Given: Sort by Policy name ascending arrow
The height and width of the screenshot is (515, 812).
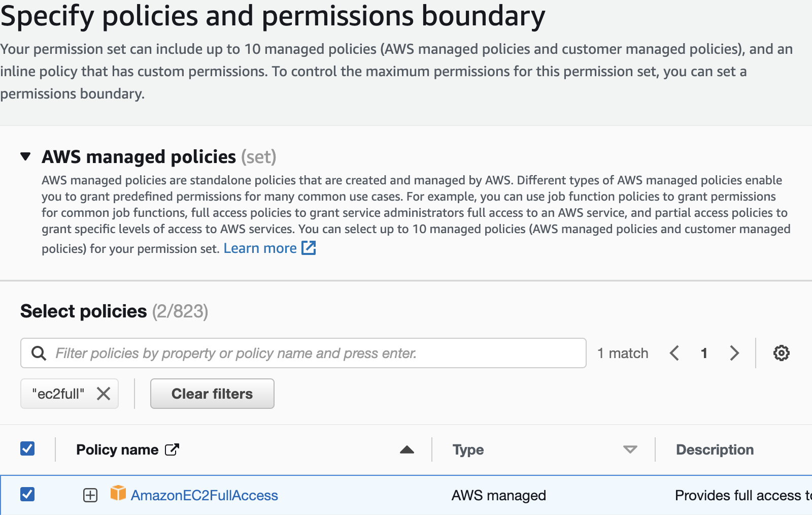Looking at the screenshot, I should tap(407, 449).
